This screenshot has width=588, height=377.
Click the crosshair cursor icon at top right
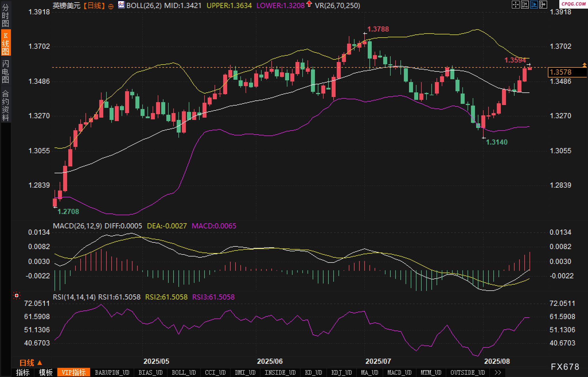click(x=515, y=5)
